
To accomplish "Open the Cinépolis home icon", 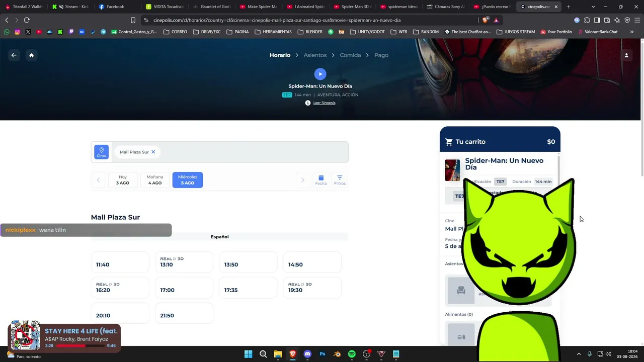I will click(31, 55).
